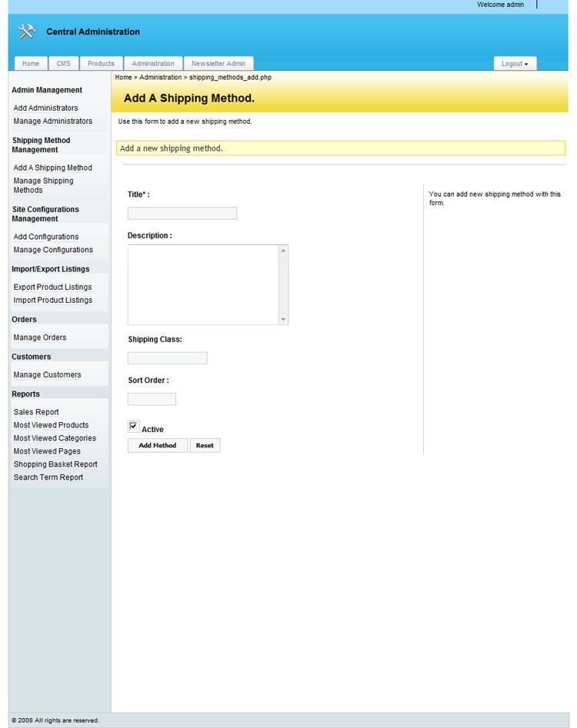Click the Central Administration tools logo icon
This screenshot has height=728, width=577.
click(27, 32)
